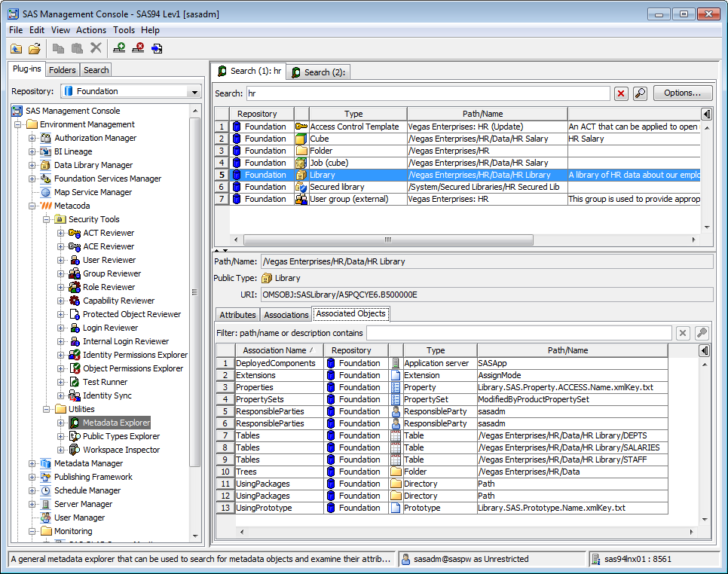Expand the Server Manager node
728x574 pixels.
pos(32,504)
